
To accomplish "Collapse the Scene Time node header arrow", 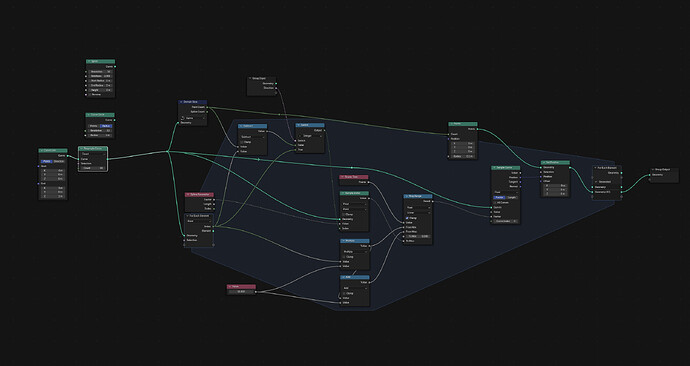I will pyautogui.click(x=342, y=177).
